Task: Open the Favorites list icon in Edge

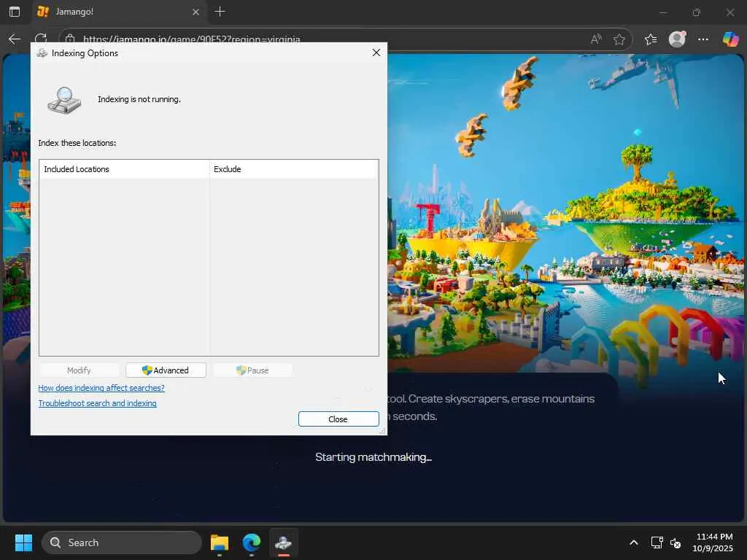Action: click(x=650, y=39)
